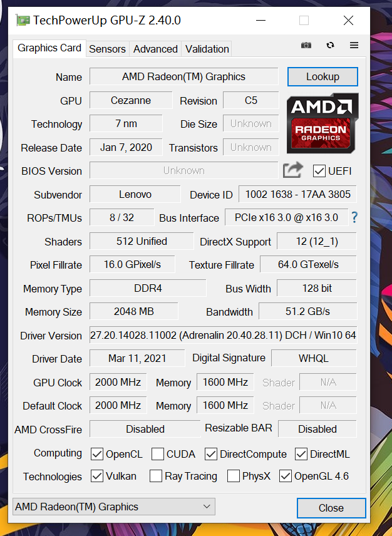Viewport: 392px width, 536px height.
Task: Click the Memory Type field showing DDR4
Action: tap(148, 288)
